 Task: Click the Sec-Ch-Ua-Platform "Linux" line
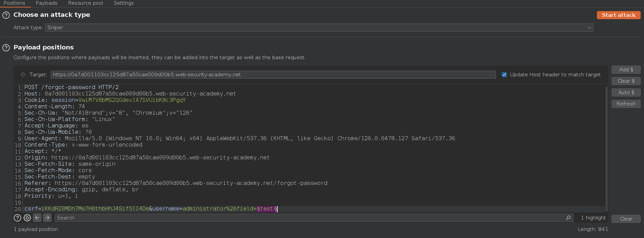(70, 119)
